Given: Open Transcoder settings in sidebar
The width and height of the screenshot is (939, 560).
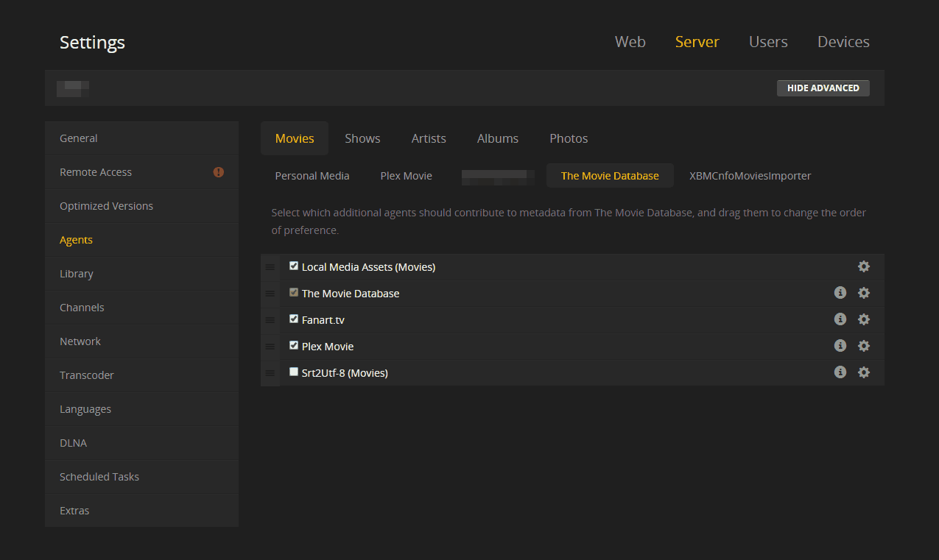Looking at the screenshot, I should tap(87, 375).
